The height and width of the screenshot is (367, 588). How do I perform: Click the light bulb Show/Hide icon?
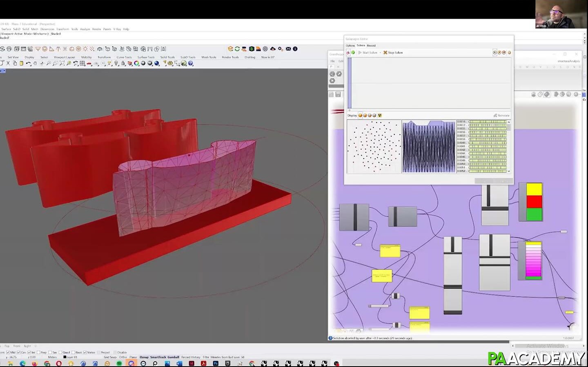tap(116, 63)
